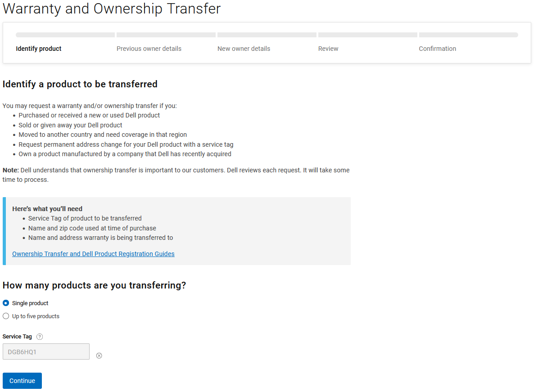Select the Single product radio button
The image size is (538, 392).
(x=6, y=303)
